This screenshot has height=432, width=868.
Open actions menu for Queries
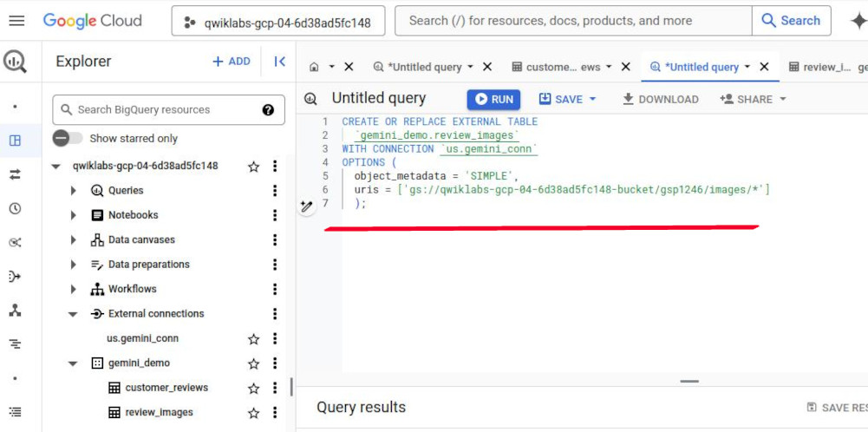(x=275, y=191)
